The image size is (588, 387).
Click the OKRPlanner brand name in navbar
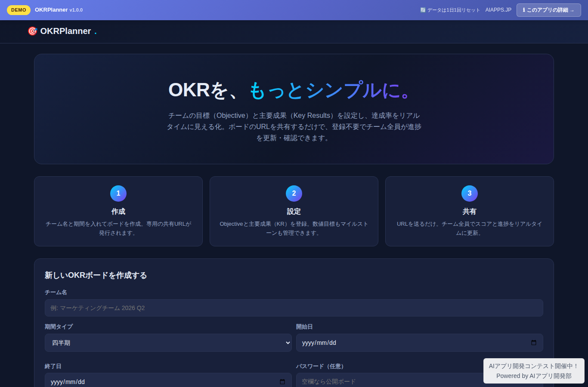point(65,31)
